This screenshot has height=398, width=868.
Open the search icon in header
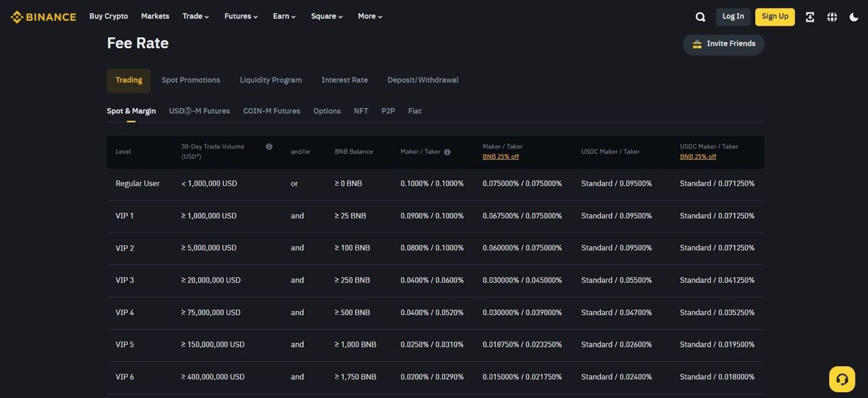pyautogui.click(x=700, y=17)
